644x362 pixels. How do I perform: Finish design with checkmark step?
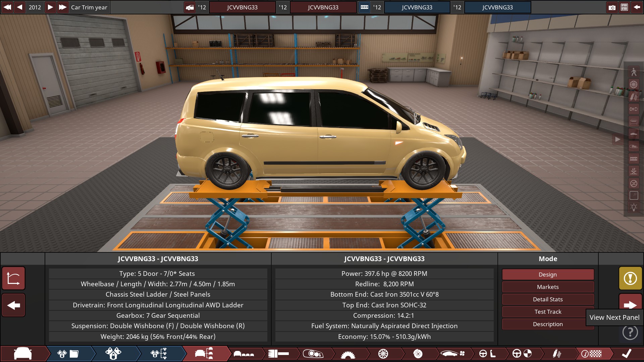tap(627, 354)
